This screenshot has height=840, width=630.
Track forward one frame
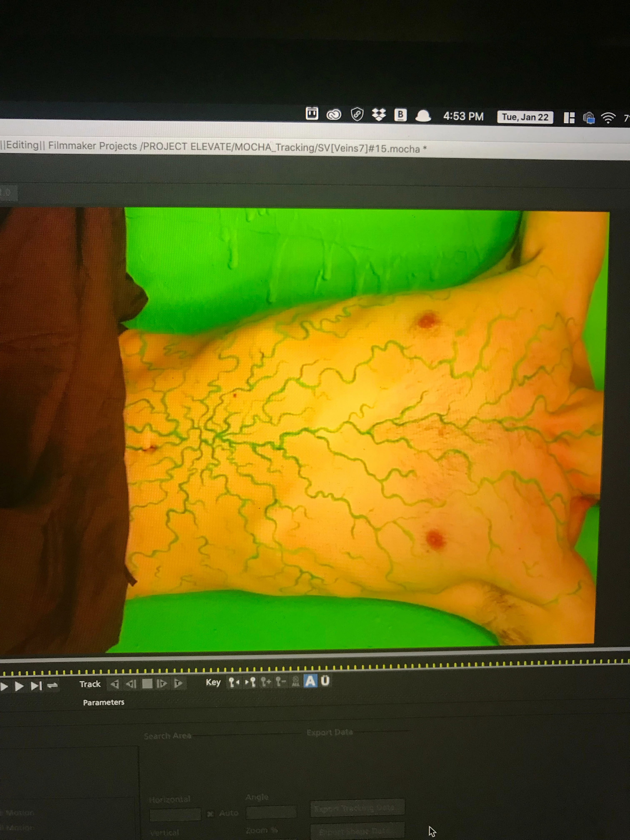pyautogui.click(x=162, y=684)
